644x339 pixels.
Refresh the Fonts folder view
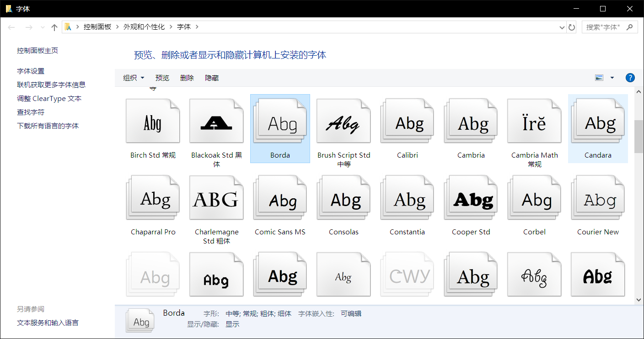click(x=572, y=27)
